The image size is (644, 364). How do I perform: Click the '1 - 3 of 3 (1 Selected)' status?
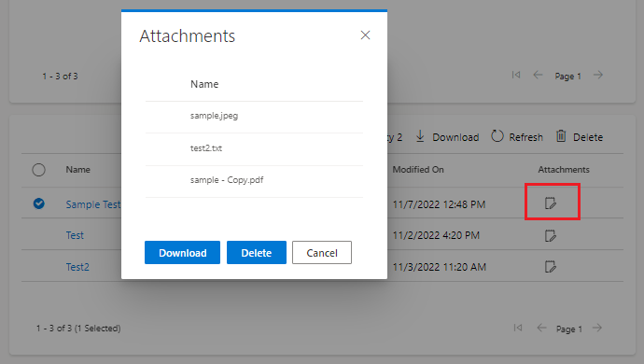[78, 329]
